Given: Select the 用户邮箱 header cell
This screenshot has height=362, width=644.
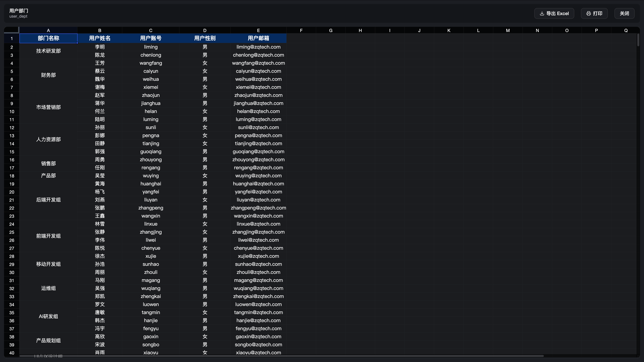Looking at the screenshot, I should coord(258,38).
